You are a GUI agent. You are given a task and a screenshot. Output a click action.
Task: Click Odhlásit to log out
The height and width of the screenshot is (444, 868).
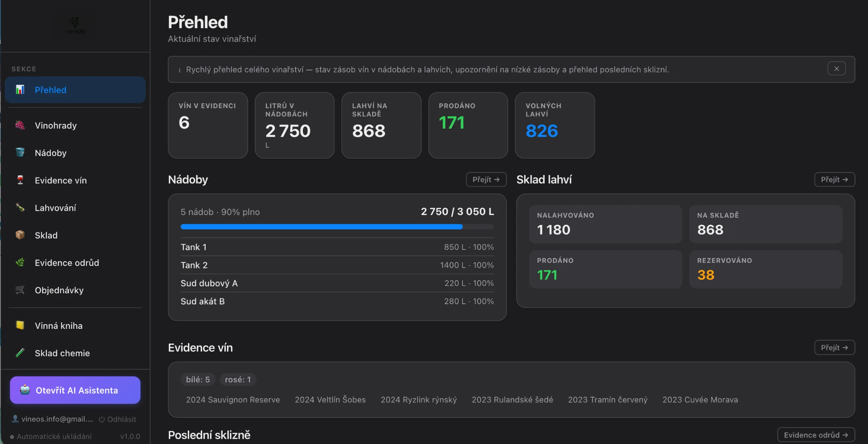(118, 419)
